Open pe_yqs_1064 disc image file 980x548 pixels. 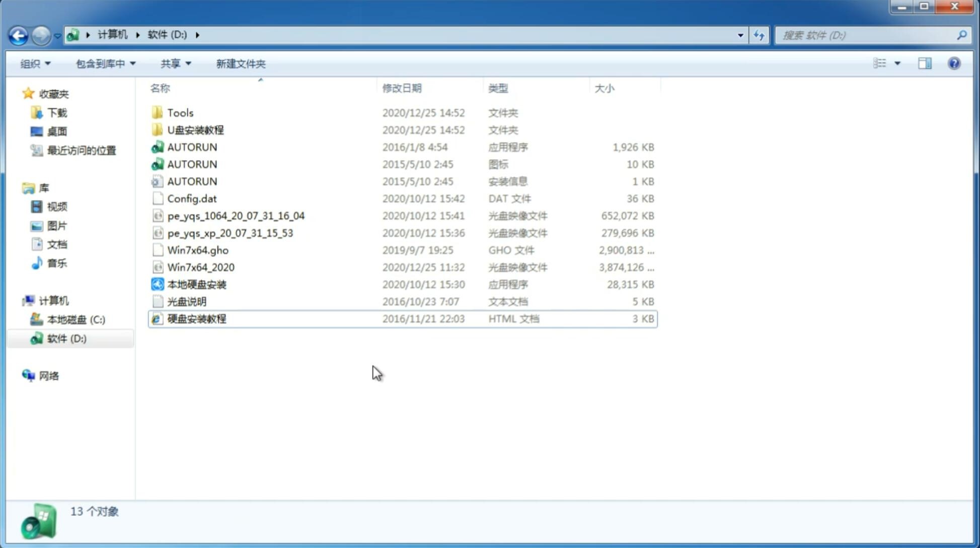(236, 216)
